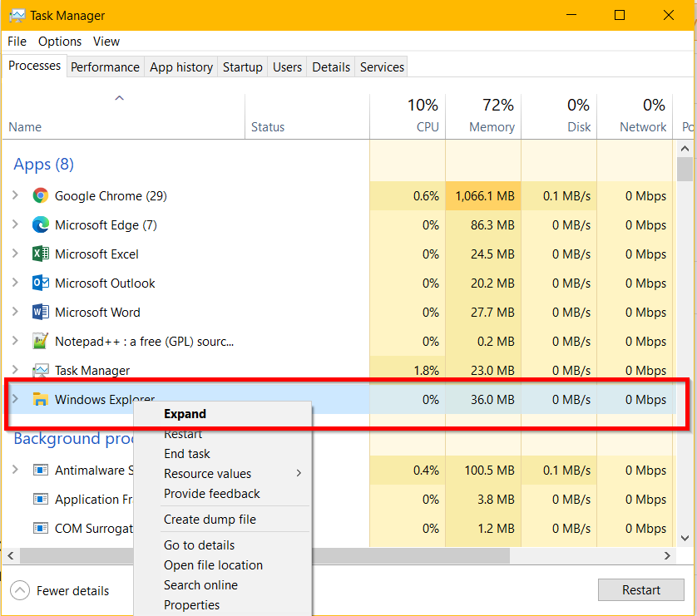
Task: Sort by the Disk column header
Action: (559, 116)
